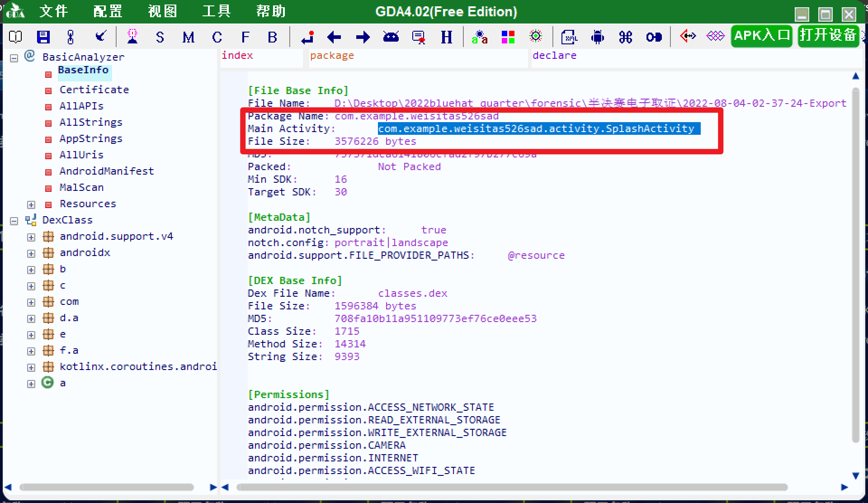This screenshot has height=503, width=868.
Task: Open the 文件 menu
Action: point(54,11)
